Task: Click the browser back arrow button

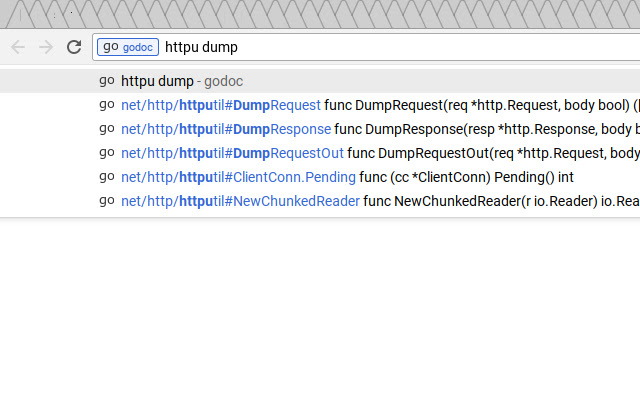Action: [x=18, y=47]
